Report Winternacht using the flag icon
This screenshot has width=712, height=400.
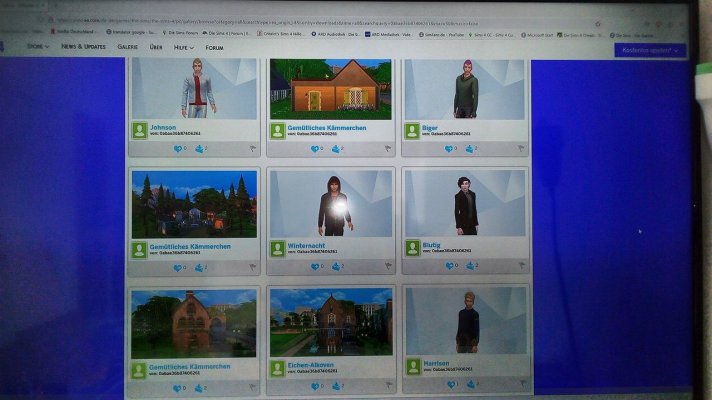click(388, 266)
